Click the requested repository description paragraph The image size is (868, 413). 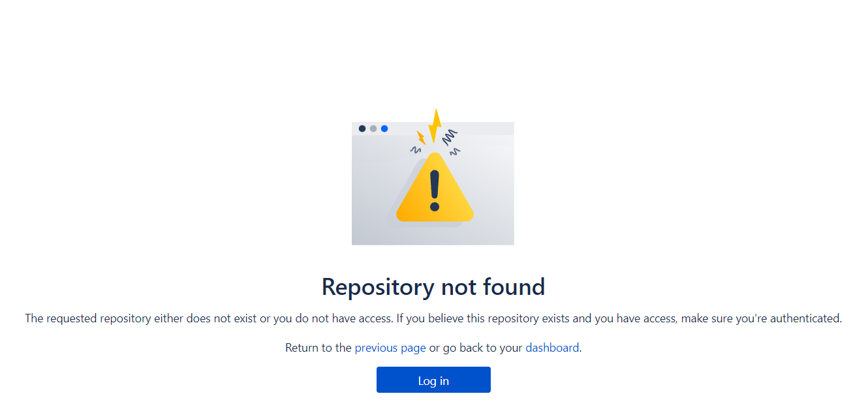click(433, 318)
